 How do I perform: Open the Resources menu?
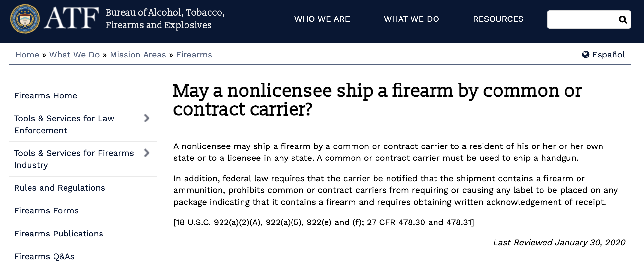click(498, 19)
